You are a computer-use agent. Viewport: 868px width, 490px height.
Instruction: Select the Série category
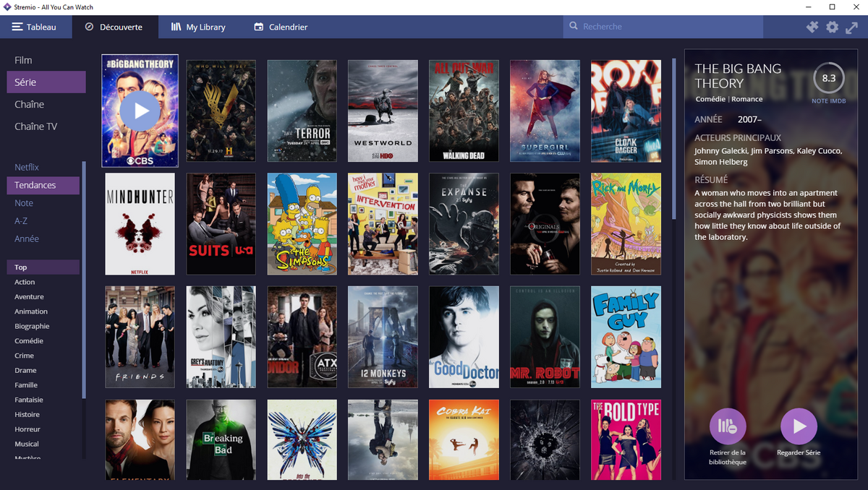[46, 82]
